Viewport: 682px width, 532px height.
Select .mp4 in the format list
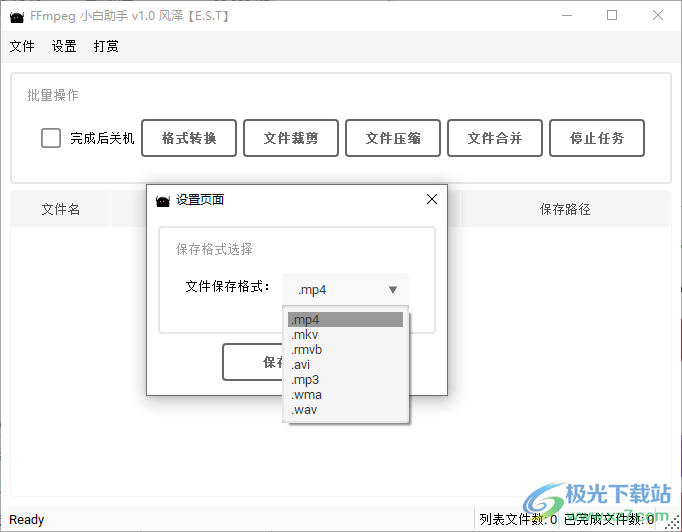[345, 320]
